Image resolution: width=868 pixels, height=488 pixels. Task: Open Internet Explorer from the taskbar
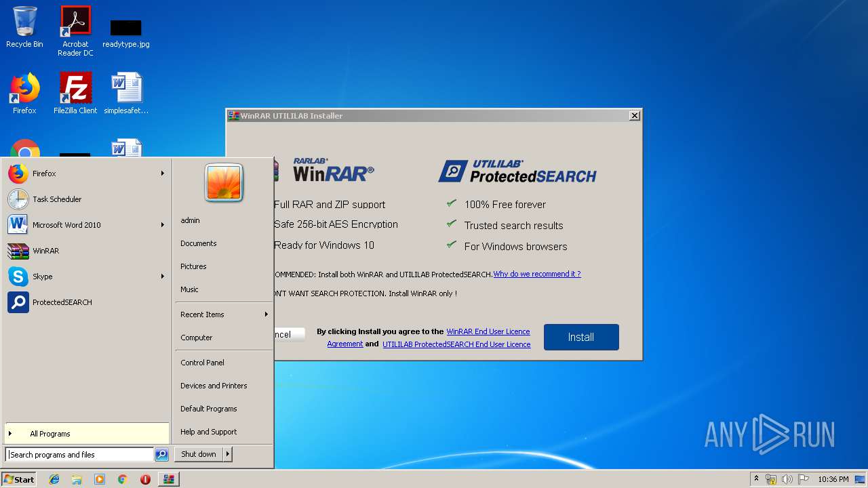point(54,479)
